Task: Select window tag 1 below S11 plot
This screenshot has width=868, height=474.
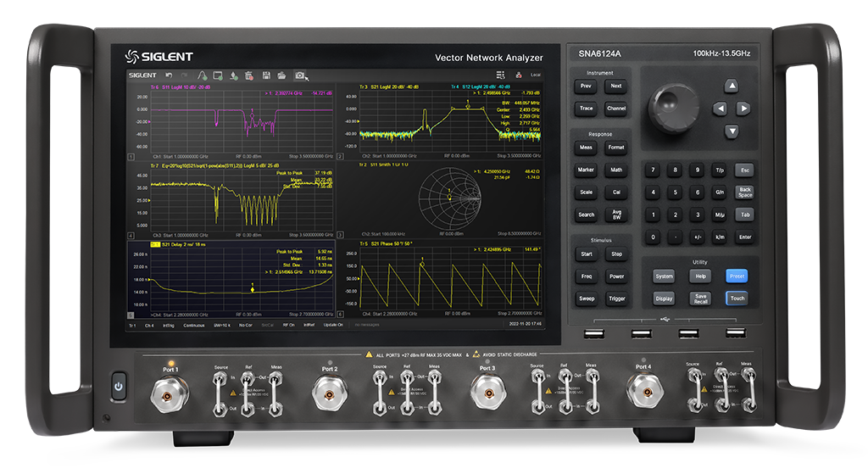Action: click(131, 157)
